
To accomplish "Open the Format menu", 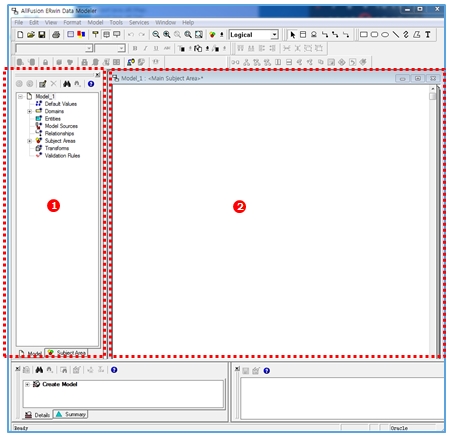I will click(x=72, y=22).
